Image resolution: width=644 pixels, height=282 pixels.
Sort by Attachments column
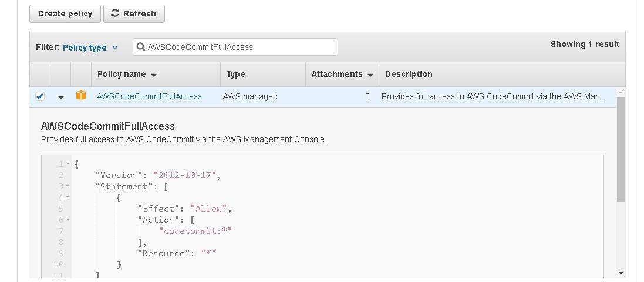click(x=342, y=75)
